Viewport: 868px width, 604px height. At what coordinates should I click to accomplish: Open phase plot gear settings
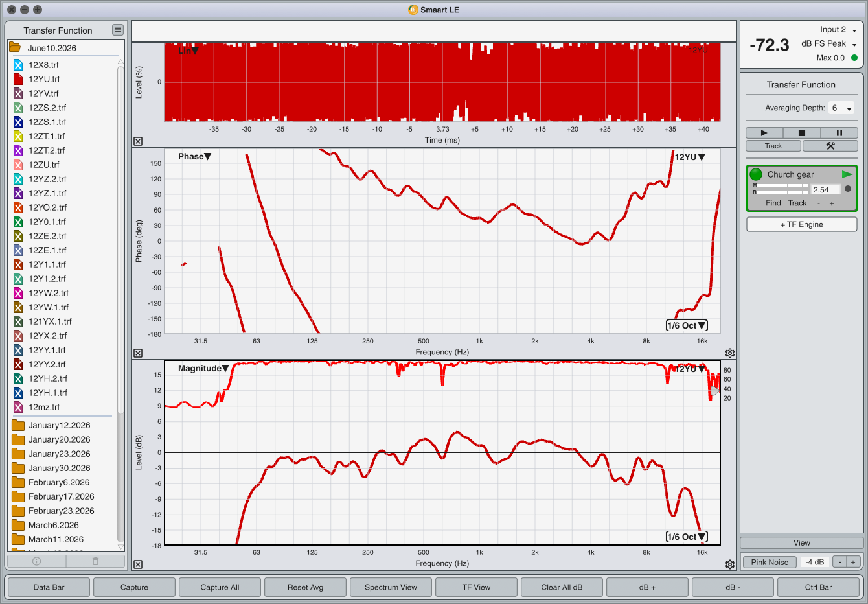click(x=730, y=353)
